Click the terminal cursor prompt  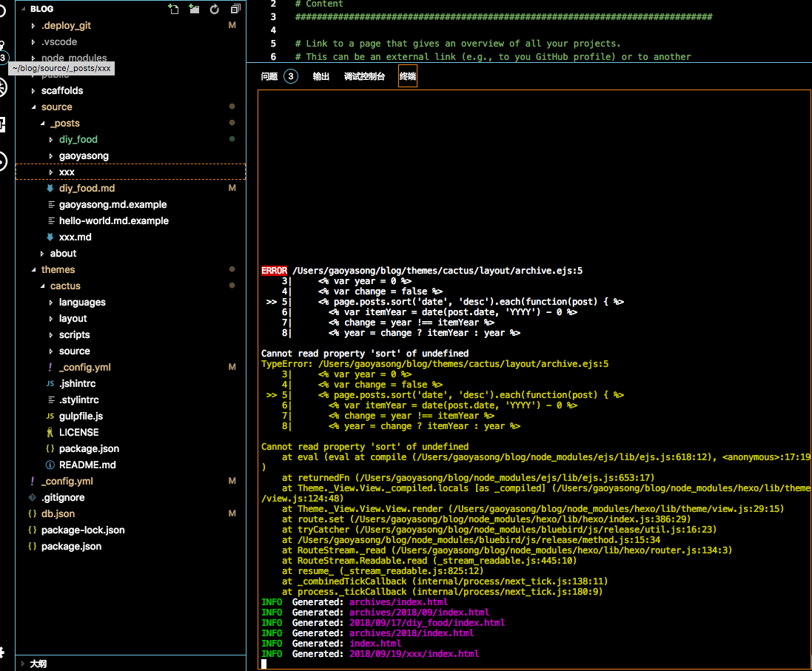[x=264, y=664]
